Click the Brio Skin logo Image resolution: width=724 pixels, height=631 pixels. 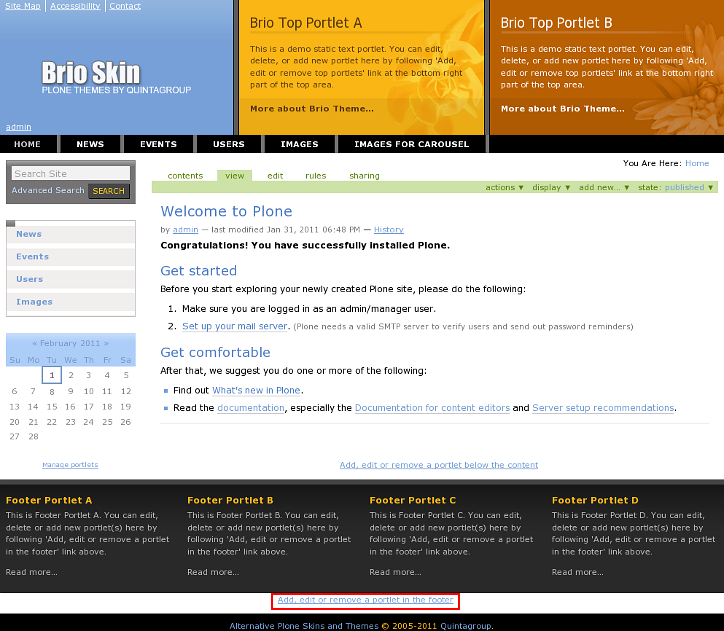tap(116, 78)
